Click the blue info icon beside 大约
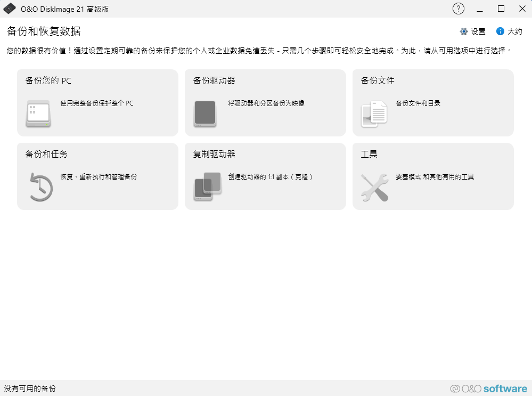The height and width of the screenshot is (396, 532). point(500,31)
